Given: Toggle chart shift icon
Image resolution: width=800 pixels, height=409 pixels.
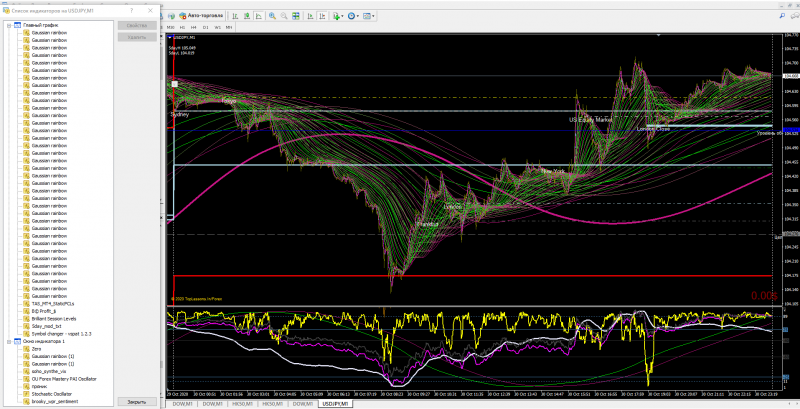Looking at the screenshot, I should 322,16.
